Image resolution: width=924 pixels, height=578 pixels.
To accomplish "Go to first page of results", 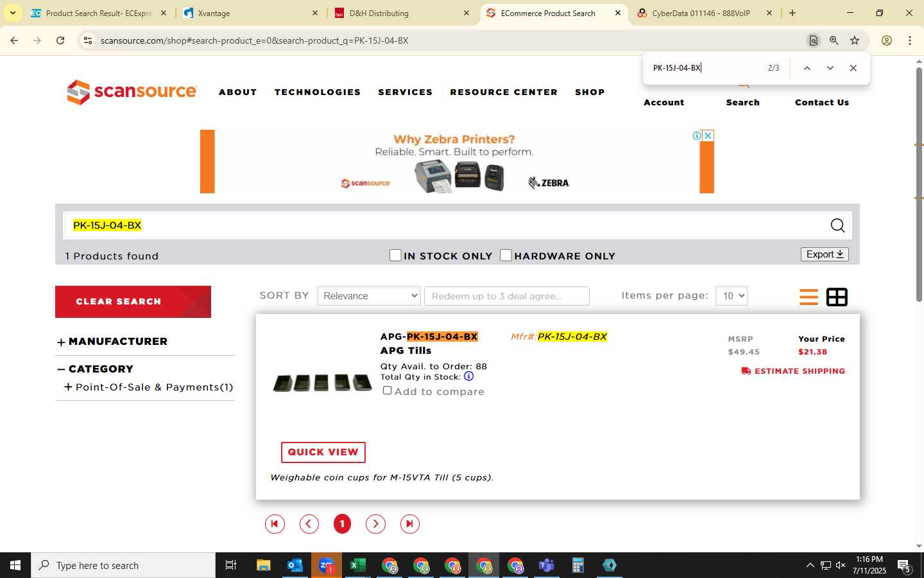I will pyautogui.click(x=275, y=524).
